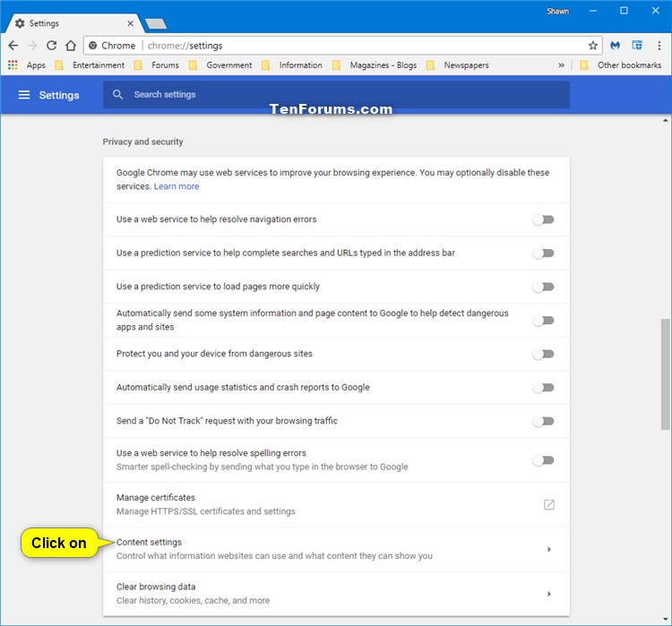Viewport: 672px width, 626px height.
Task: Click the Search settings field
Action: [336, 94]
